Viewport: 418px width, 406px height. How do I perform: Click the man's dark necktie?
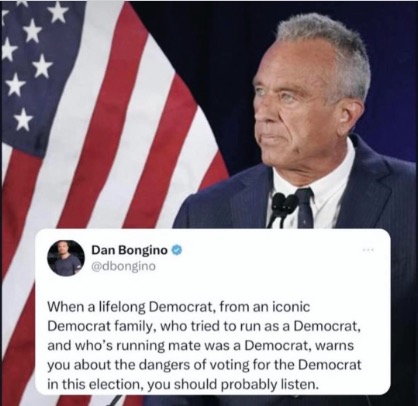click(305, 208)
